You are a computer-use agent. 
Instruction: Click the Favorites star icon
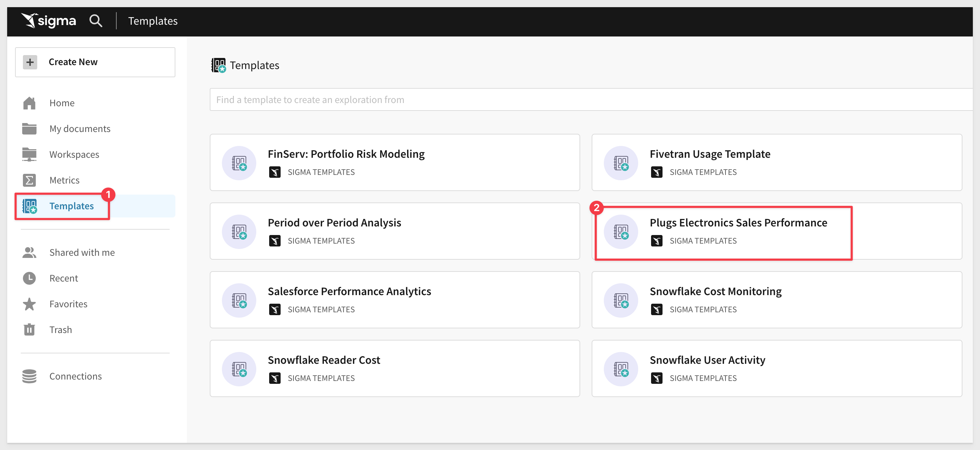coord(29,304)
